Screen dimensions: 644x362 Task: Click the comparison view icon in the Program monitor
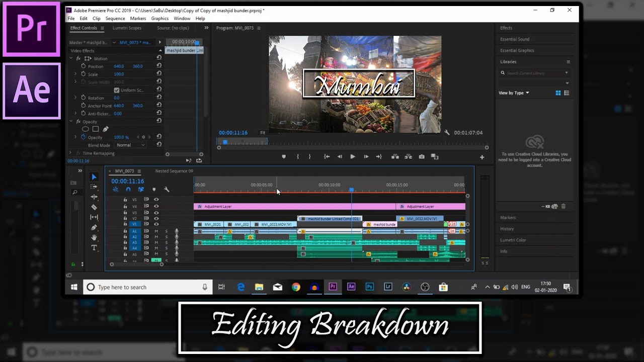click(435, 157)
